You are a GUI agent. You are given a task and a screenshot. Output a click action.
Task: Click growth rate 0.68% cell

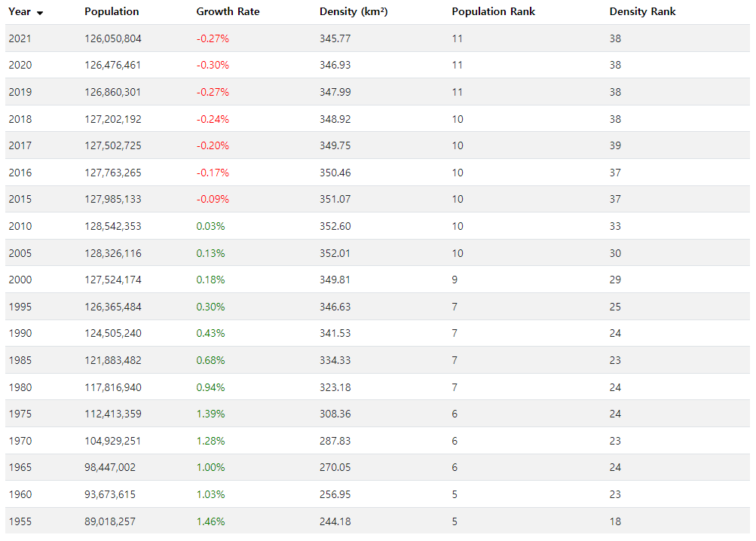tap(211, 360)
